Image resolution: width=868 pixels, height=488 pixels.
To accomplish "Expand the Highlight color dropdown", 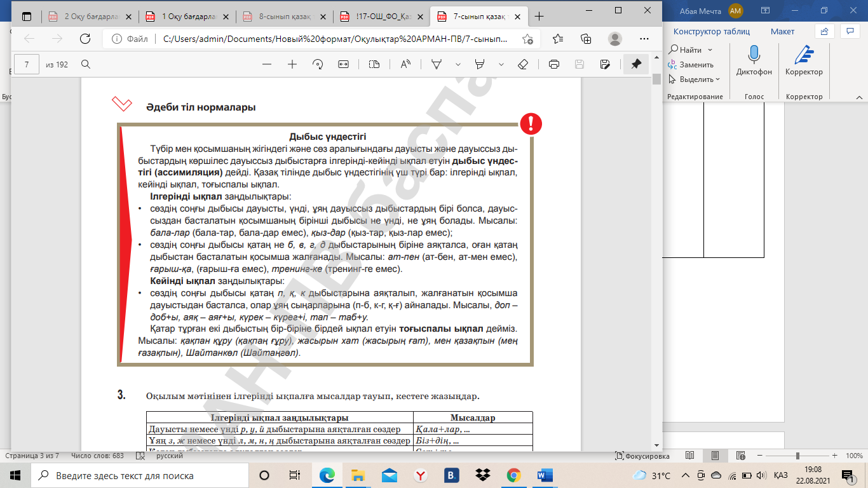I will pyautogui.click(x=501, y=64).
